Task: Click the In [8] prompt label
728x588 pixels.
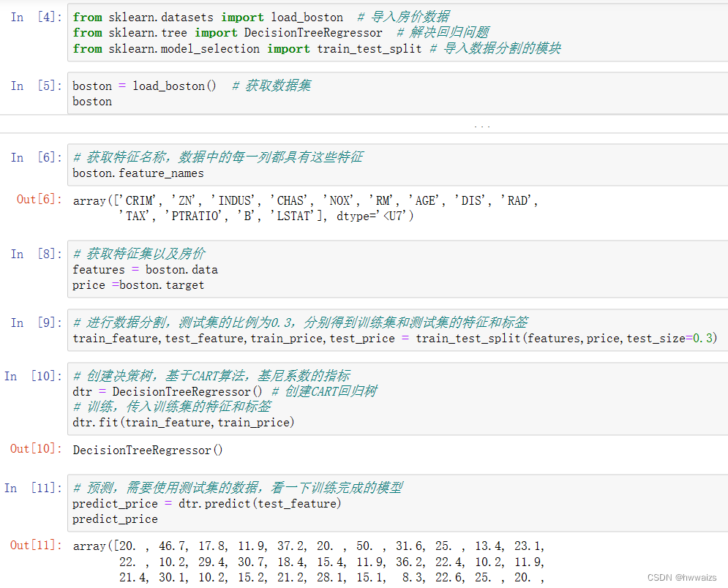Action: (36, 255)
